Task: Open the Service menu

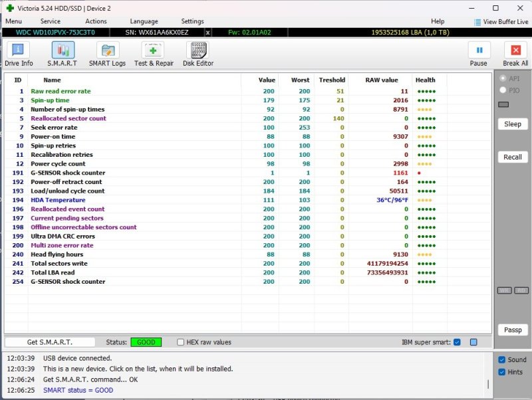Action: 50,21
